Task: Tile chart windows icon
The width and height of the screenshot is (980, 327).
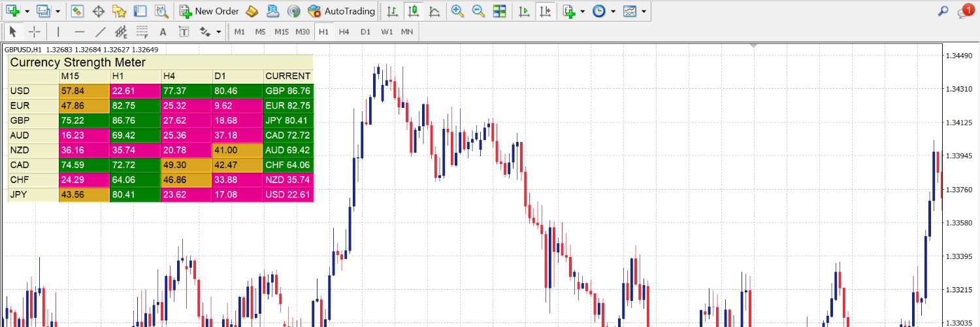Action: (499, 11)
